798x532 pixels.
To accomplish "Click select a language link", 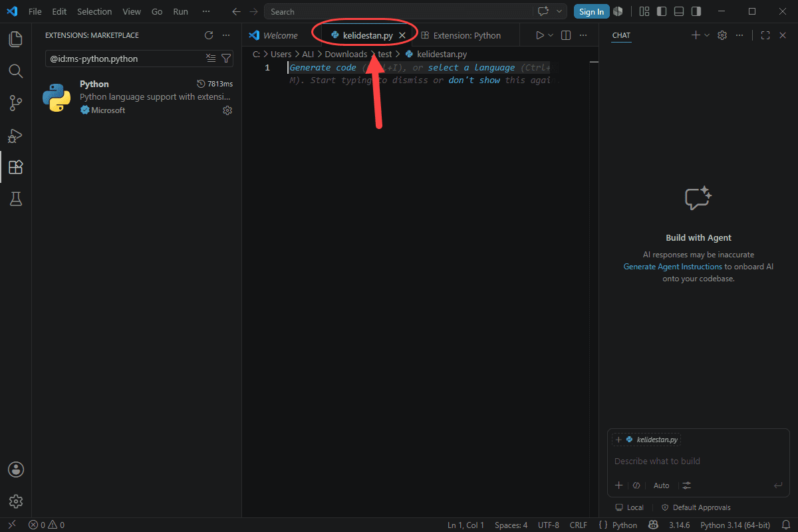I will [471, 67].
